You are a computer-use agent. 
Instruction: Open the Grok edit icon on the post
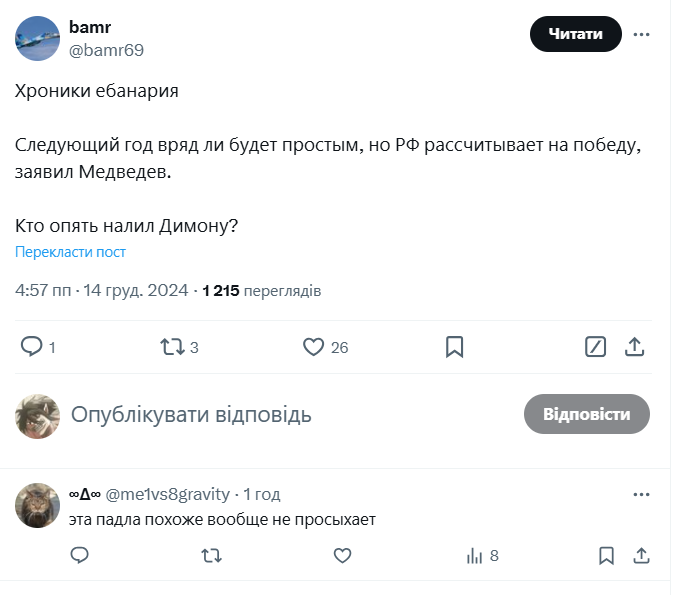[x=595, y=347]
